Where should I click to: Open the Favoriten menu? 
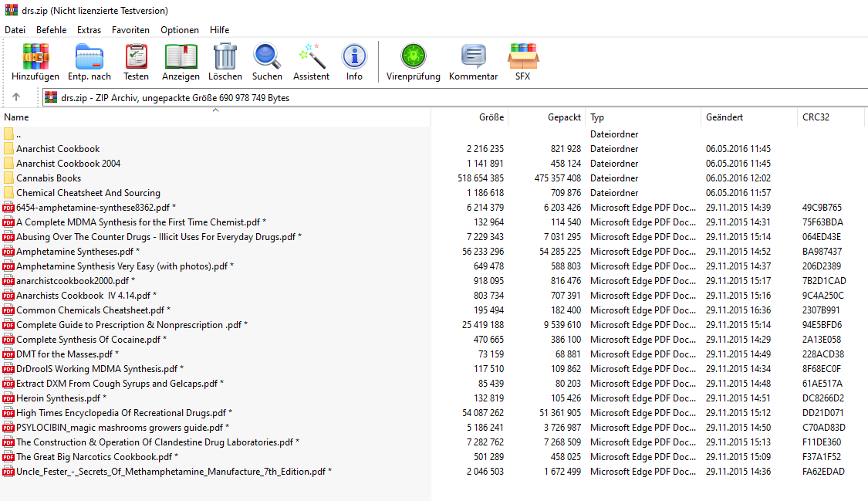pos(130,30)
